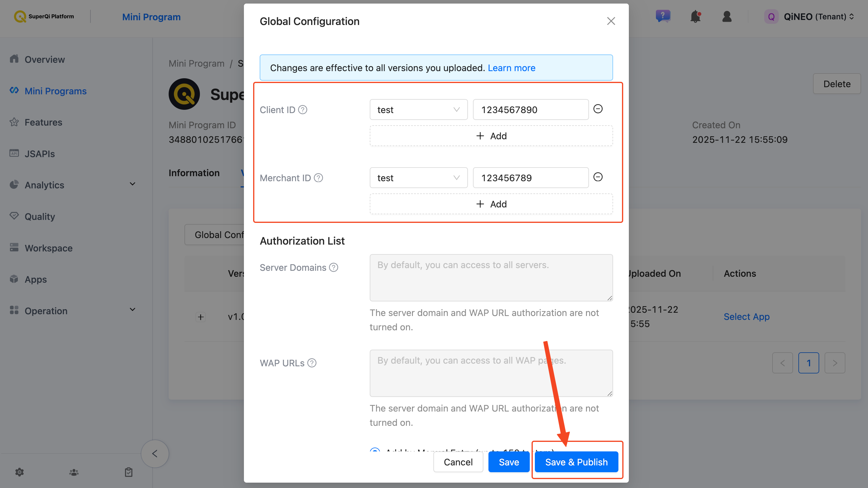This screenshot has width=868, height=488.
Task: Close the Global Configuration dialog
Action: point(611,21)
